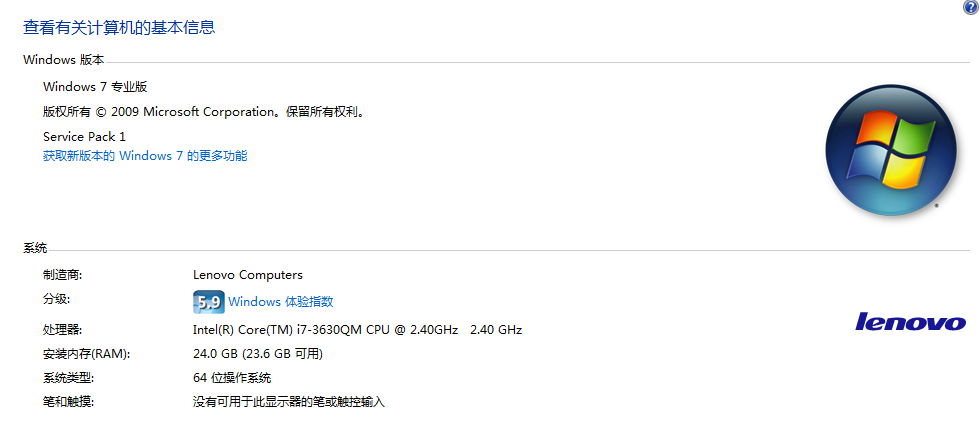Screen dimensions: 980x425
Task: Click the 没有可用于此显示器的笔或触控输入 text
Action: tap(289, 402)
